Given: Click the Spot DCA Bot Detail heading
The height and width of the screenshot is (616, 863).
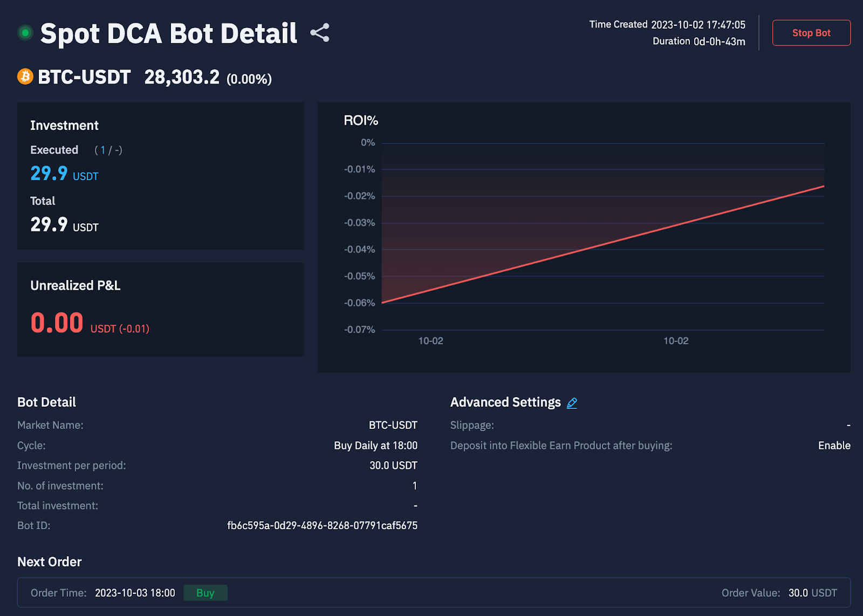Looking at the screenshot, I should 169,33.
